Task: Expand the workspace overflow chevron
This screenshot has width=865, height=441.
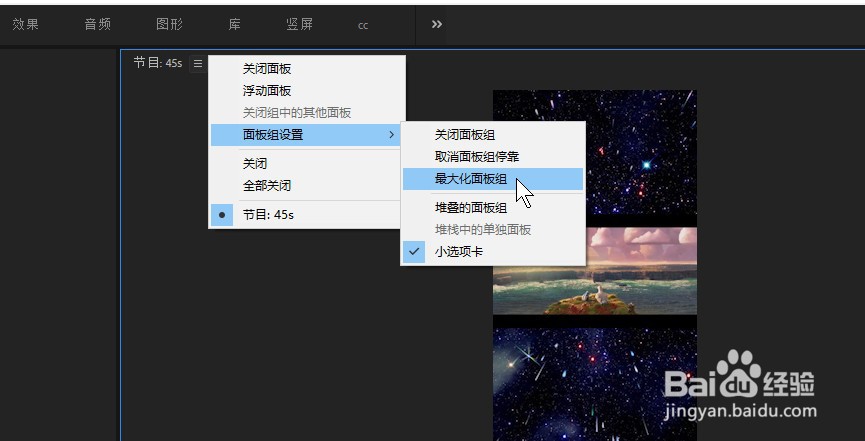Action: pyautogui.click(x=436, y=24)
